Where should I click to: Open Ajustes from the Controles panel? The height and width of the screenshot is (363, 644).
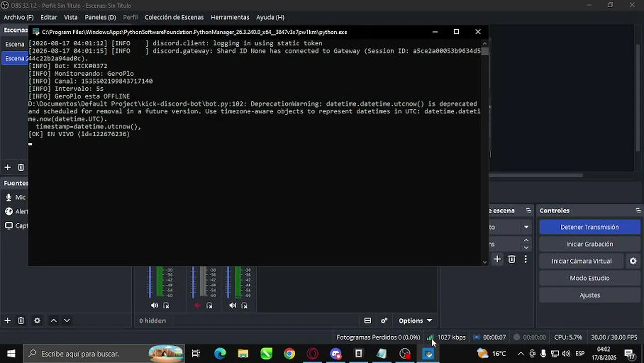[589, 295]
